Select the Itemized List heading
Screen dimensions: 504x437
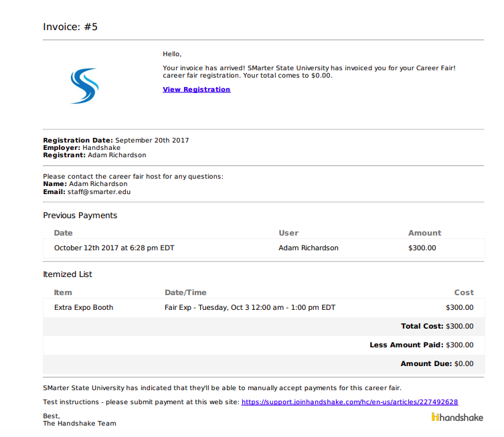68,274
